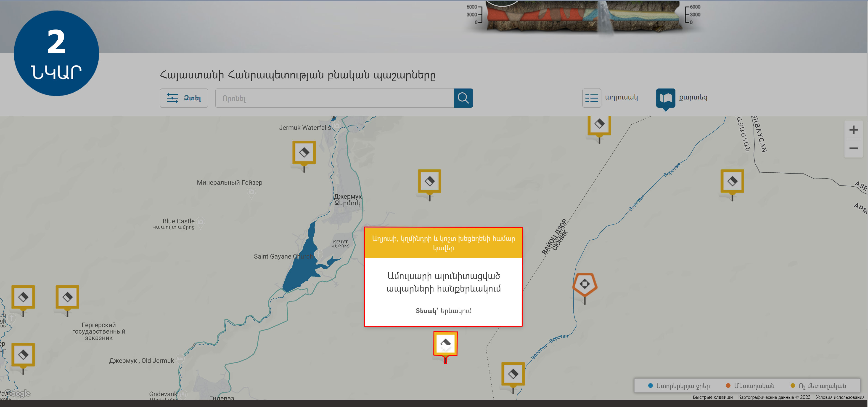The width and height of the screenshot is (868, 407).
Task: Switch to քարտեզ map view
Action: point(682,98)
